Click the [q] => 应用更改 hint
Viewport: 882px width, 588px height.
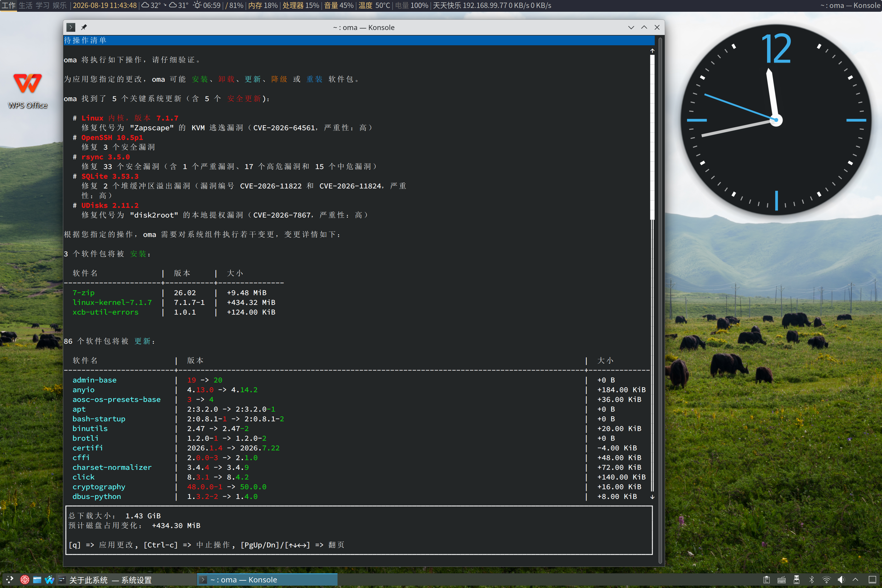pyautogui.click(x=101, y=545)
